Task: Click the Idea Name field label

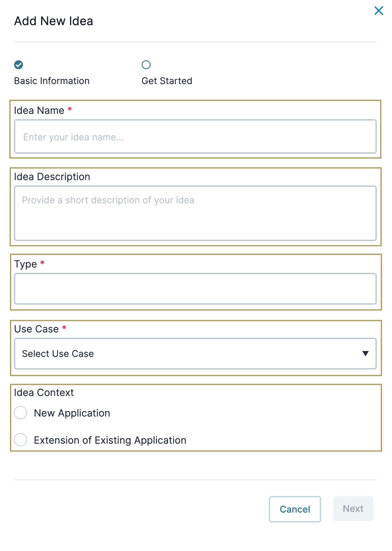Action: (x=39, y=110)
